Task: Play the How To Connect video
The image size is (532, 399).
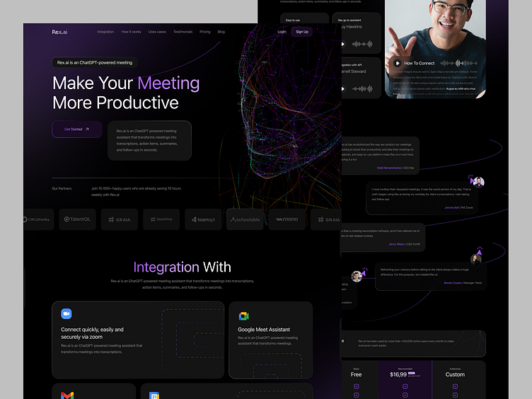Action: pos(398,63)
